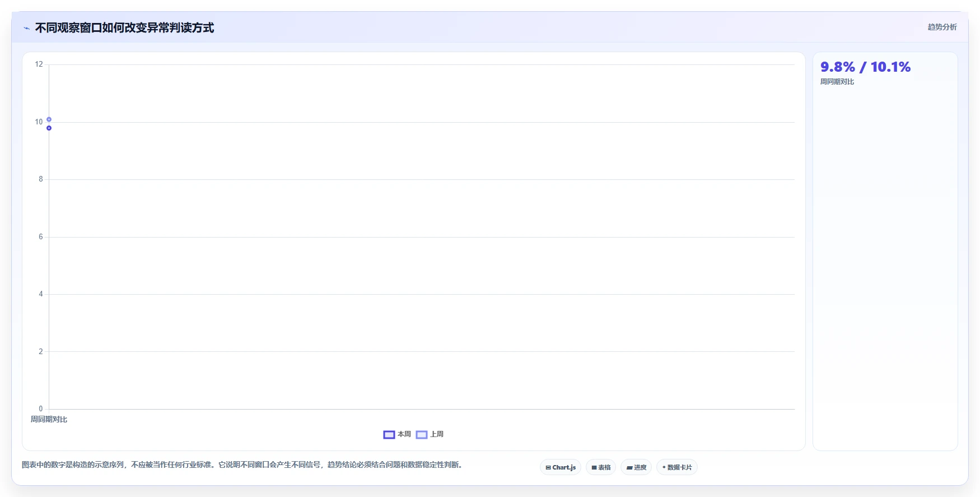Select the 本周 data point at 9.8
The image size is (980, 497).
[x=49, y=128]
